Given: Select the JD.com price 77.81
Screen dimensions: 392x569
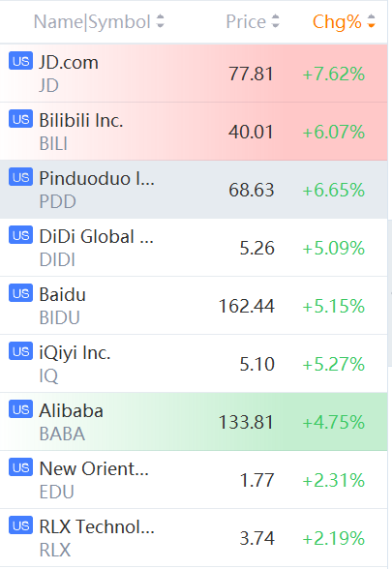Looking at the screenshot, I should click(x=251, y=74).
